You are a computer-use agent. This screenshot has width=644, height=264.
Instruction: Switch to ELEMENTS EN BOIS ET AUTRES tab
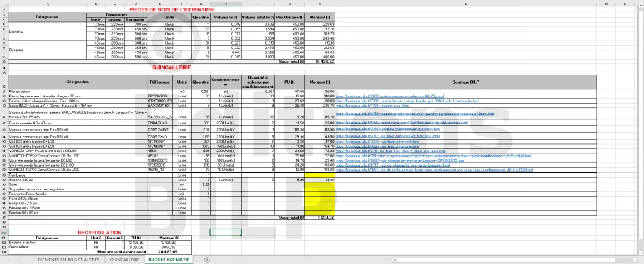69,260
